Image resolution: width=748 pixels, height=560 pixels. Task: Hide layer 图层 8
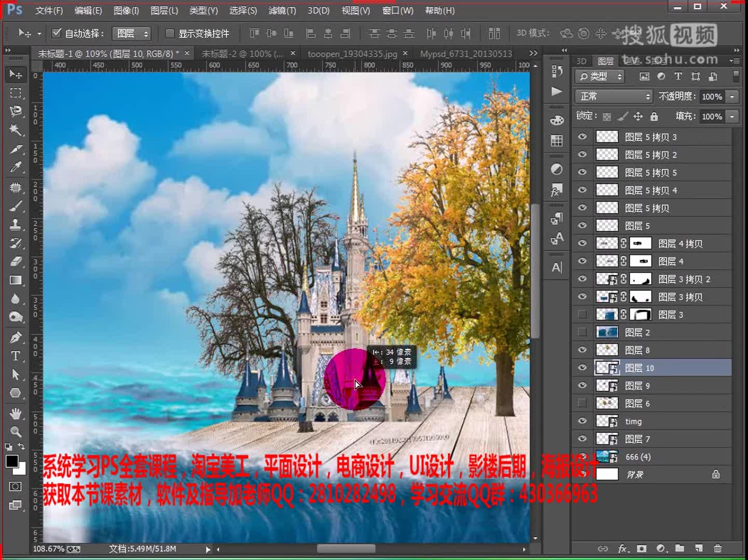click(582, 350)
